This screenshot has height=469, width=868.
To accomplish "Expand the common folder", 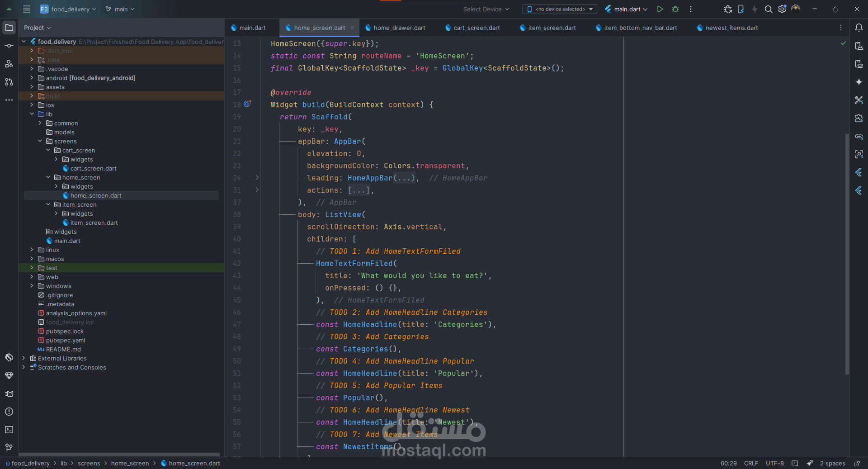I will pos(40,123).
